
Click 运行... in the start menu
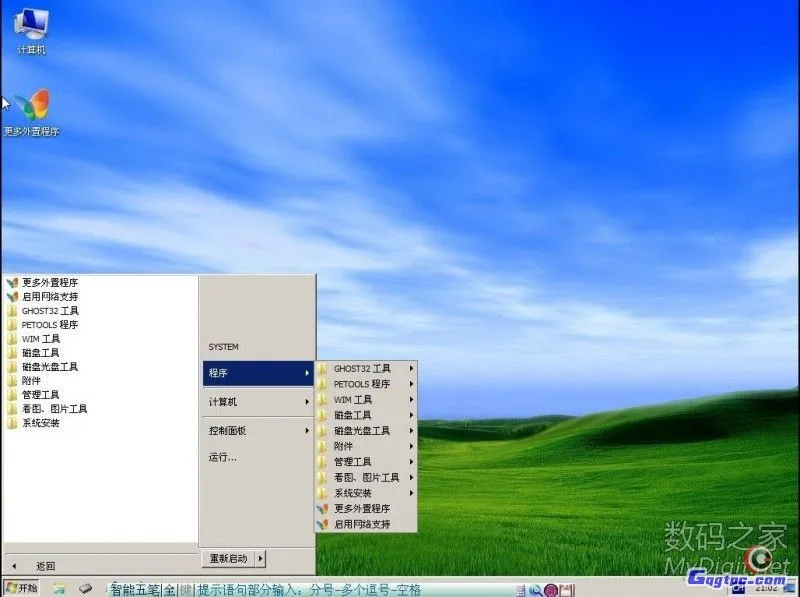(x=222, y=457)
